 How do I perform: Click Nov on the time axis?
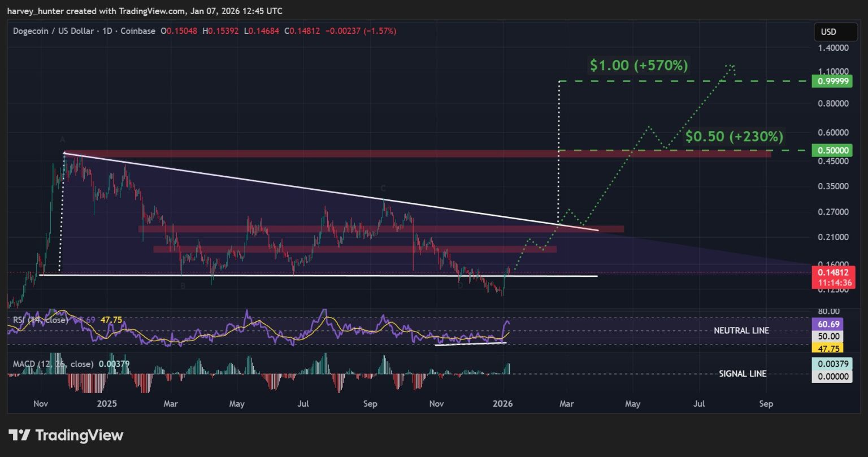tap(40, 404)
